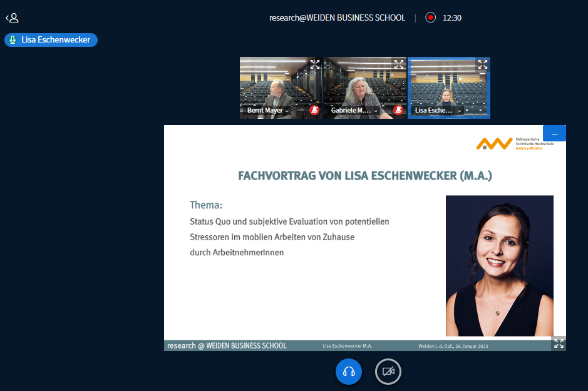The image size is (588, 391).
Task: Click the Lisa Eschenwecker talking indicator
Action: pyautogui.click(x=51, y=40)
